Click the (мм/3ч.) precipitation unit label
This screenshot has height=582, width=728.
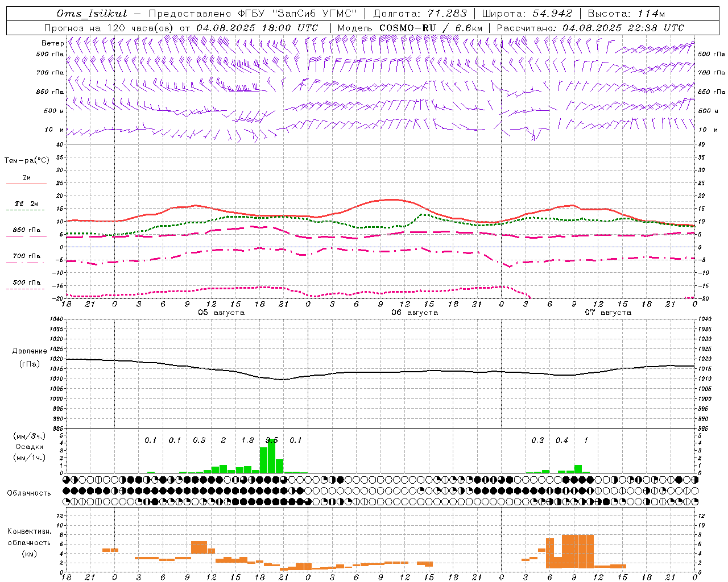(30, 436)
